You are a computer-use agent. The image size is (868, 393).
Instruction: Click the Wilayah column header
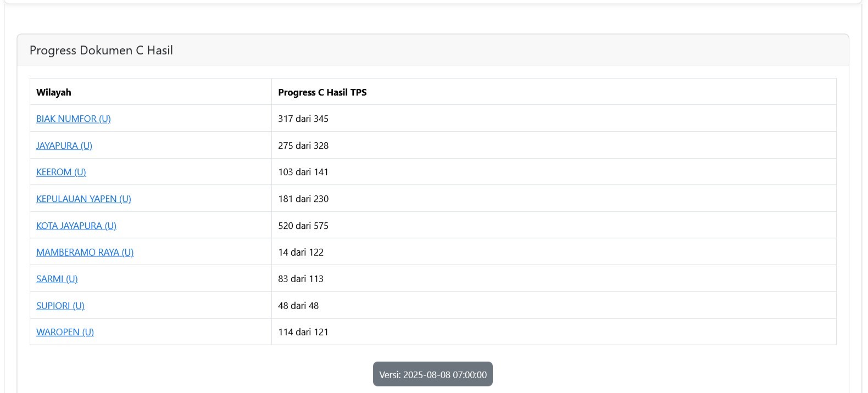(x=54, y=92)
